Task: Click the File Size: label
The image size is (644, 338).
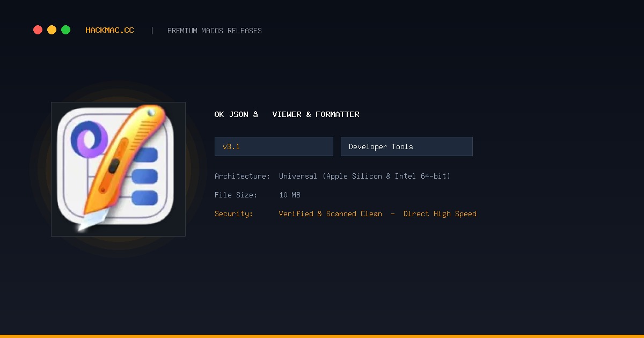Action: (x=236, y=195)
